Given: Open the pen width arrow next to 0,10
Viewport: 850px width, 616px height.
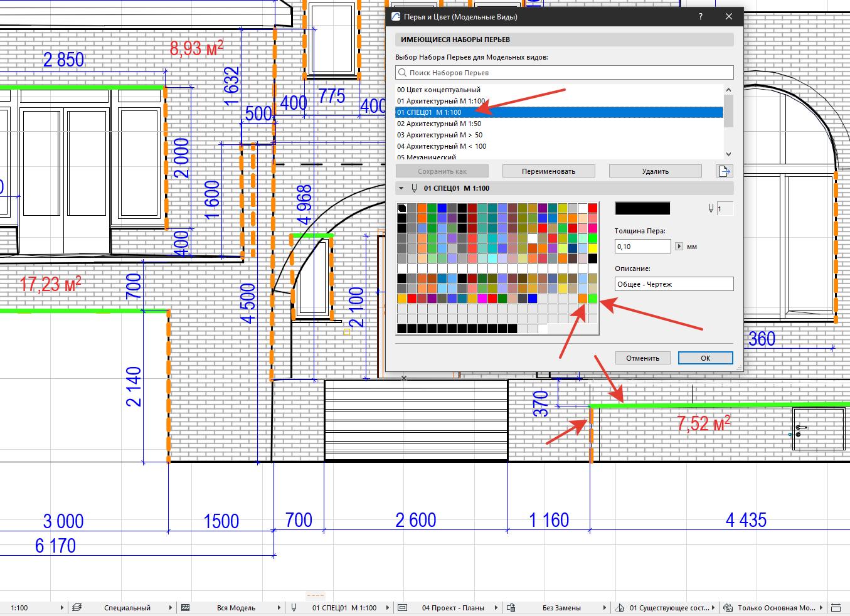Looking at the screenshot, I should [x=679, y=247].
